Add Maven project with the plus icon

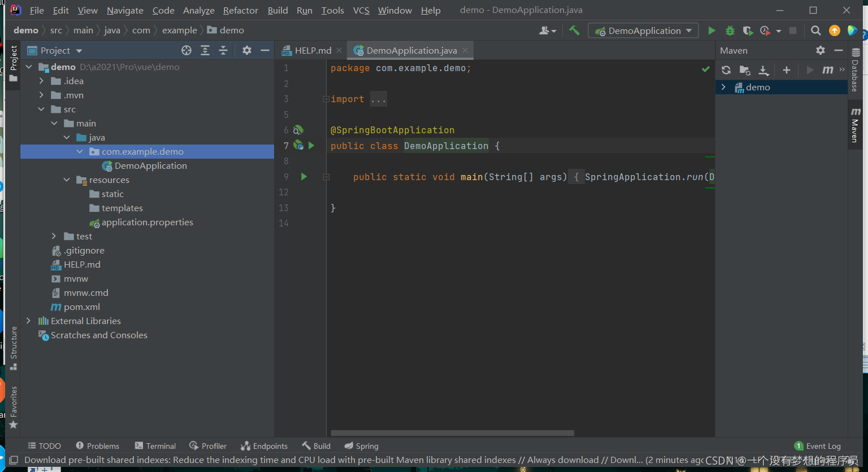pos(786,70)
